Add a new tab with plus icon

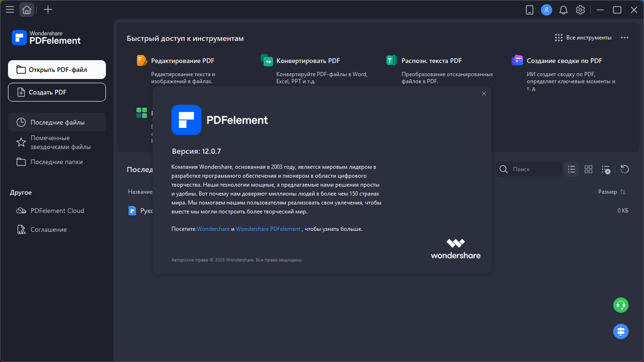pos(48,9)
